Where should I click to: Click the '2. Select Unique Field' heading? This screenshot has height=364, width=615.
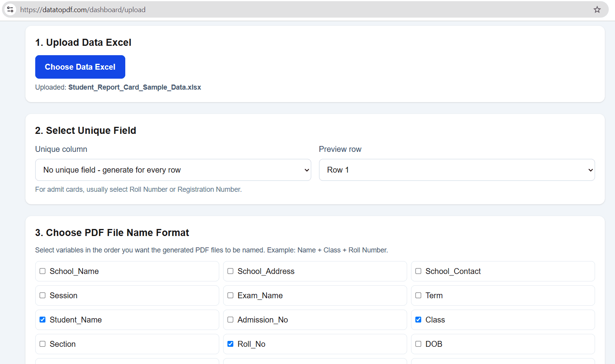(86, 130)
